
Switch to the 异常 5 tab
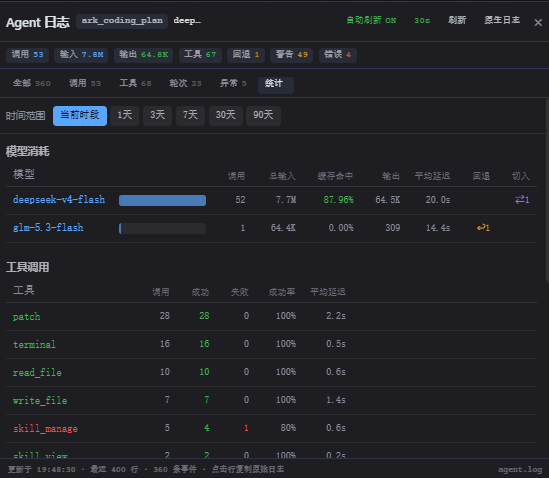(233, 84)
